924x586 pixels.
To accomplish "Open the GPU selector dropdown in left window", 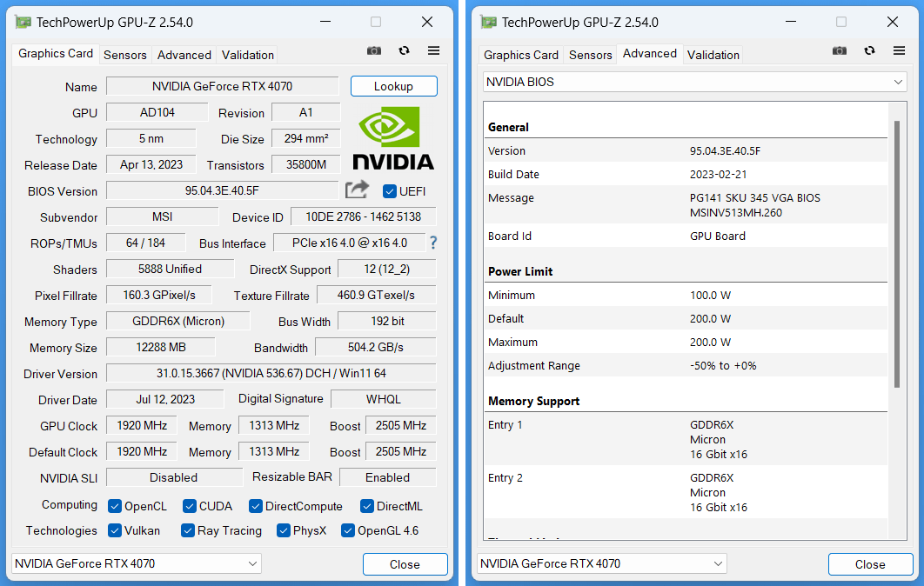I will [x=136, y=563].
